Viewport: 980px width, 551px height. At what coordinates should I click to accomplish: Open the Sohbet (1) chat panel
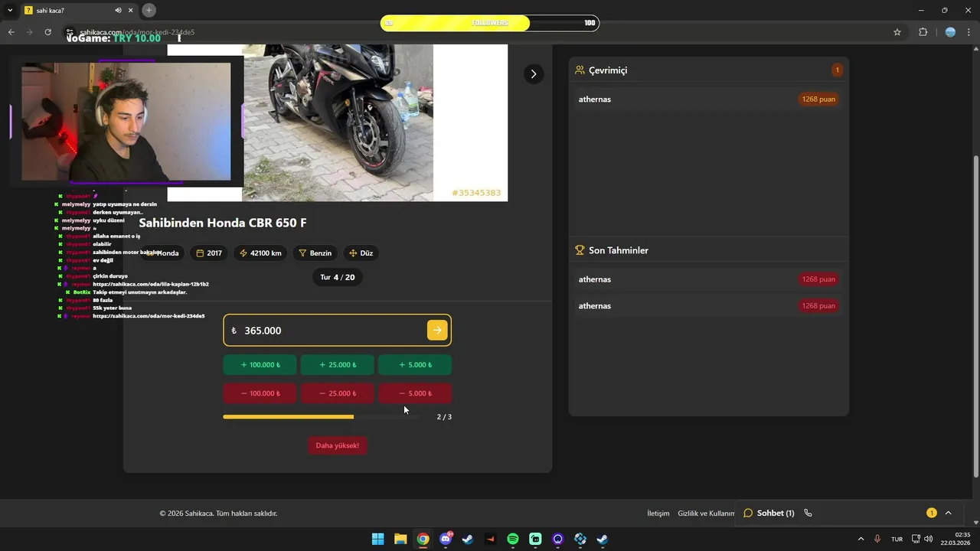tap(769, 513)
